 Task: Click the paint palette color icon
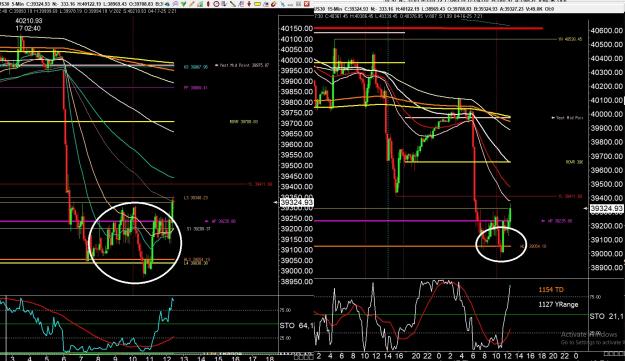tap(274, 4)
